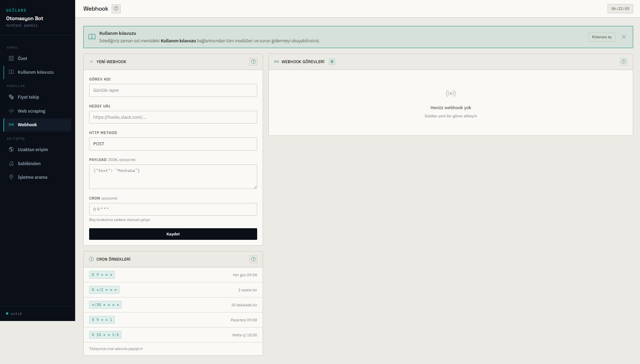Screen dimensions: 640x364
Task: Open İşletme arama menu item
Action: [x=38, y=177]
